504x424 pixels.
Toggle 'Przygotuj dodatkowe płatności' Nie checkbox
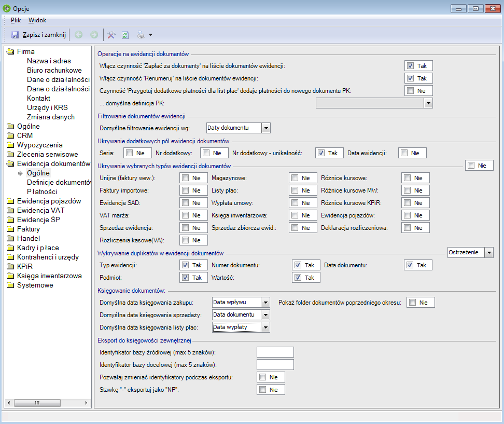pyautogui.click(x=410, y=91)
